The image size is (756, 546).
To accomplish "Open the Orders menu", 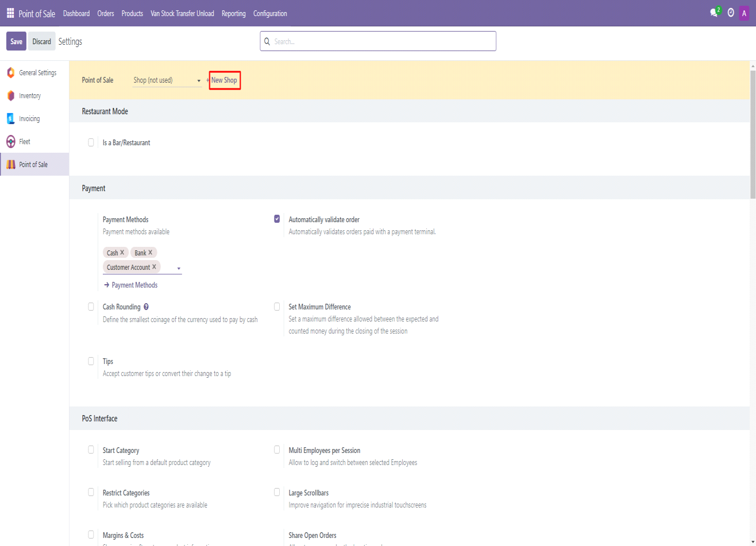I will click(106, 13).
